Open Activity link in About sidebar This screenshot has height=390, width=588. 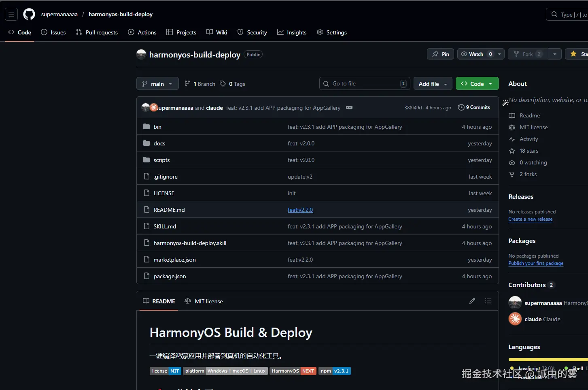pyautogui.click(x=524, y=139)
